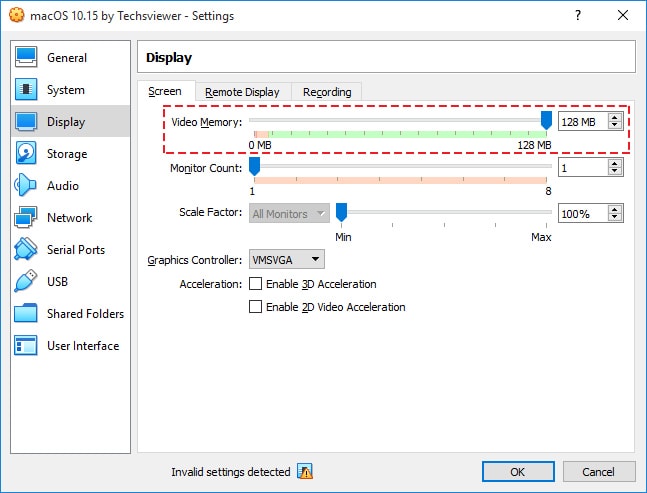Enable 3D Acceleration checkbox
The height and width of the screenshot is (493, 647).
click(x=255, y=284)
